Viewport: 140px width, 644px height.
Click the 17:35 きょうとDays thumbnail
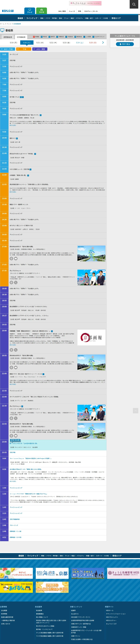tap(91, 277)
